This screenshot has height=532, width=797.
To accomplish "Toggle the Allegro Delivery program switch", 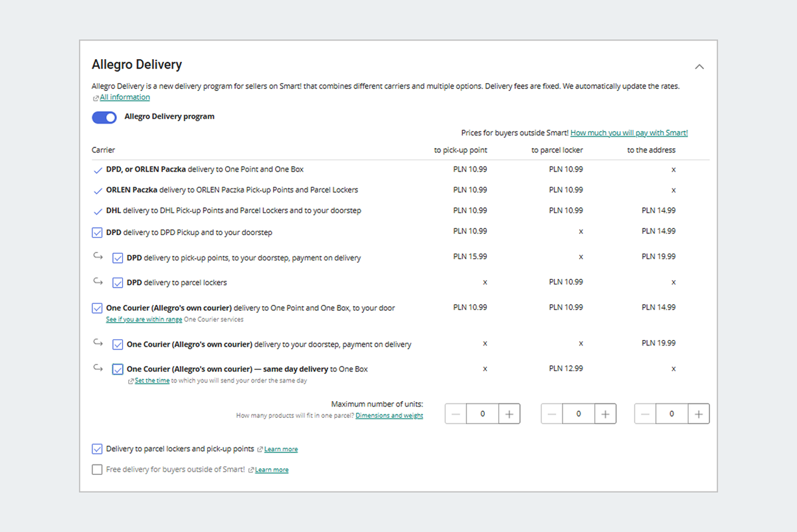I will (x=104, y=117).
